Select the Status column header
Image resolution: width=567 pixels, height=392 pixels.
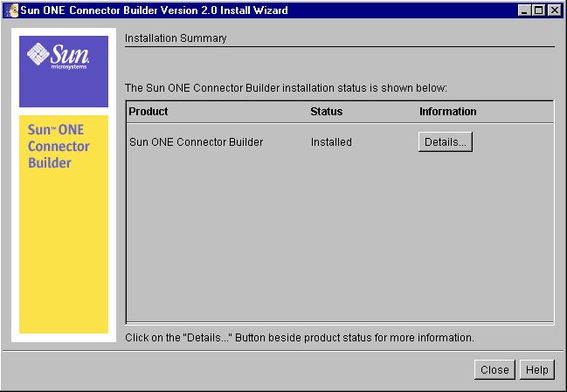coord(326,111)
